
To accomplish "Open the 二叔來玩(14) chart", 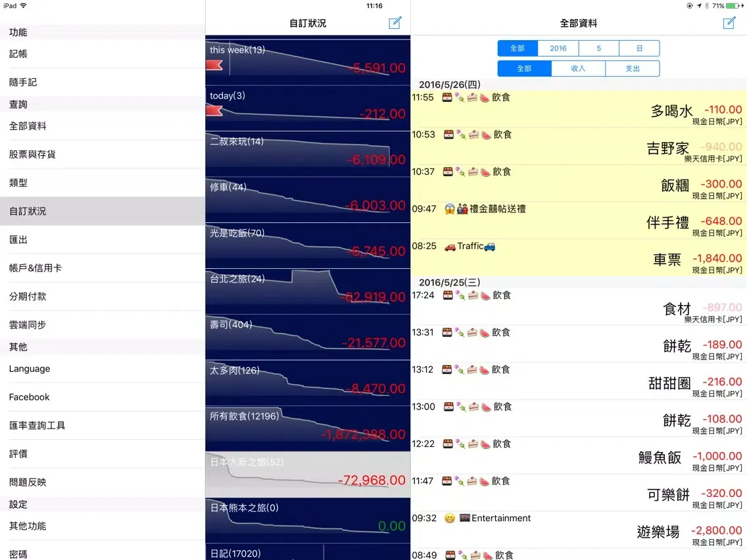I will point(308,154).
